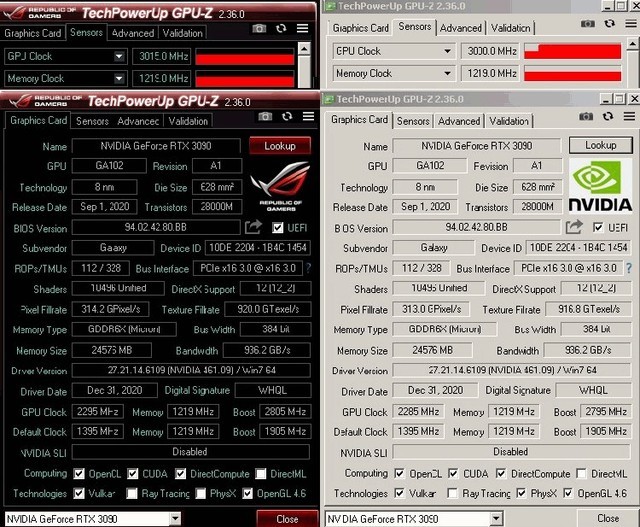640x527 pixels.
Task: Open Validation tab in top-right gray Sensors window
Action: click(510, 28)
